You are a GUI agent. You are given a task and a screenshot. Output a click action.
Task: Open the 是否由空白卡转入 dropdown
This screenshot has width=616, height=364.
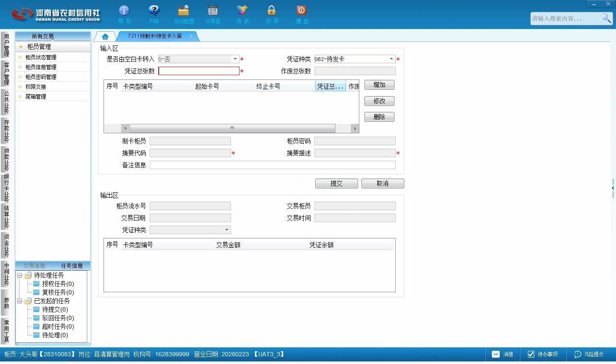[235, 59]
